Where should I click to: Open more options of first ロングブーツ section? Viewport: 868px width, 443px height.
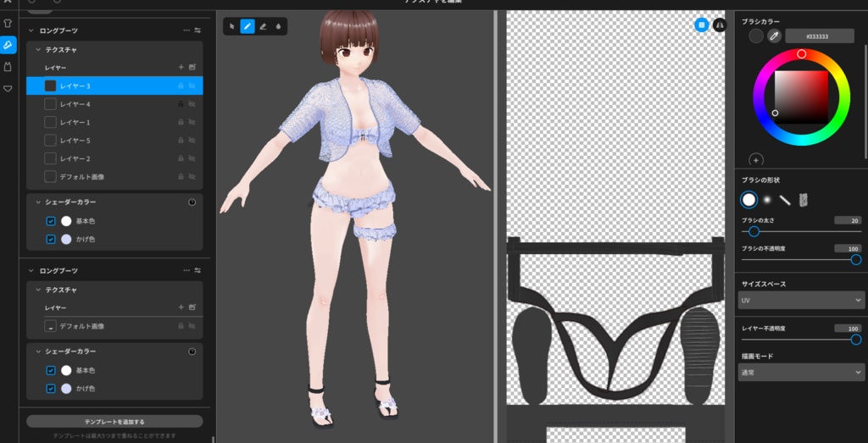tap(186, 30)
